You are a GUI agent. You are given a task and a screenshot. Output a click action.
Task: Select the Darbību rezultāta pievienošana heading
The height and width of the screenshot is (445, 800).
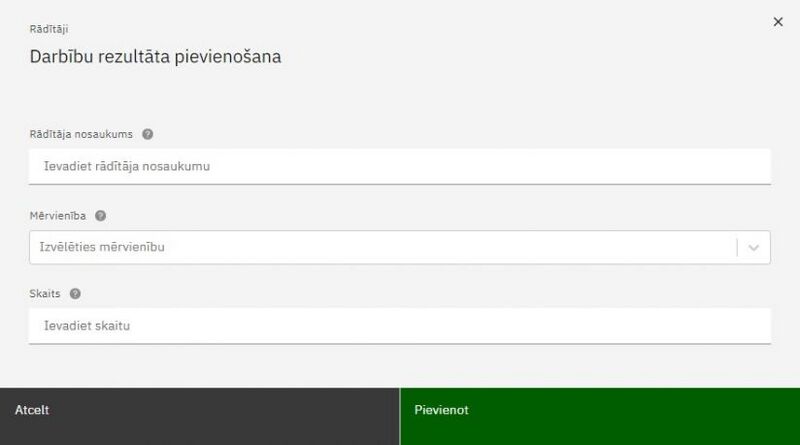[x=156, y=57]
